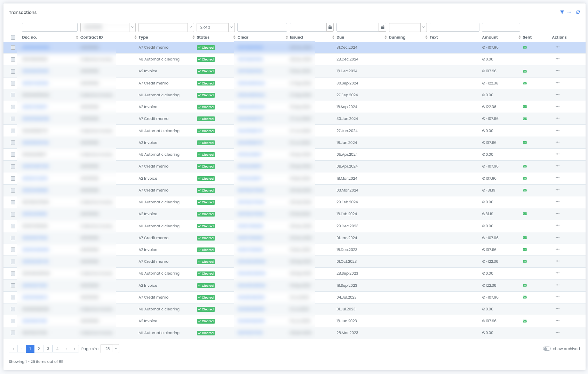
Task: Expand the Page size dropdown
Action: (116, 349)
